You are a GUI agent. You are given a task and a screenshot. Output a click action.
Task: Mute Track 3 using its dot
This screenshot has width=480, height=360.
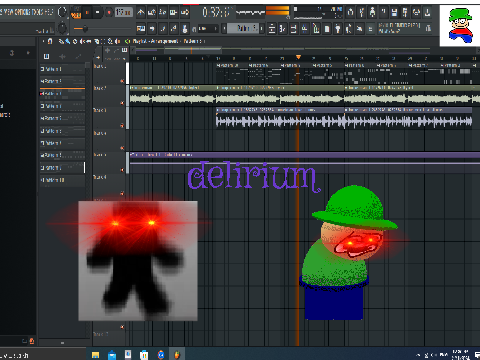click(122, 125)
